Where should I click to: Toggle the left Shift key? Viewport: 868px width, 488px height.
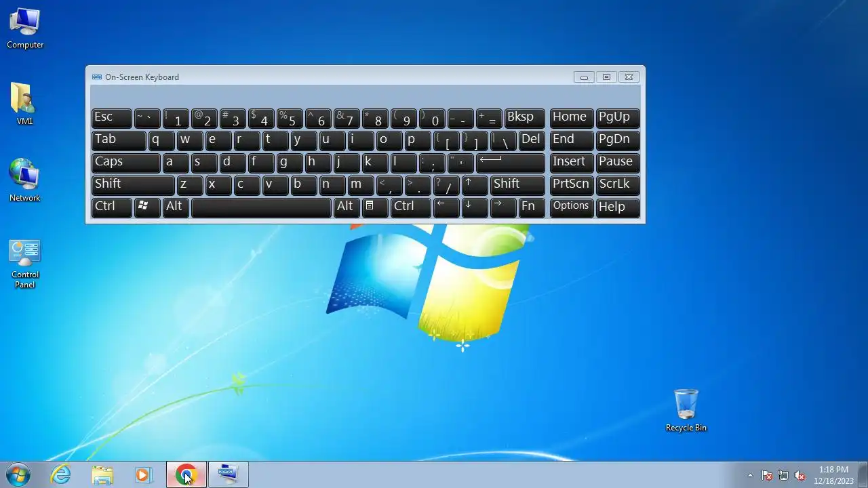[x=133, y=185]
